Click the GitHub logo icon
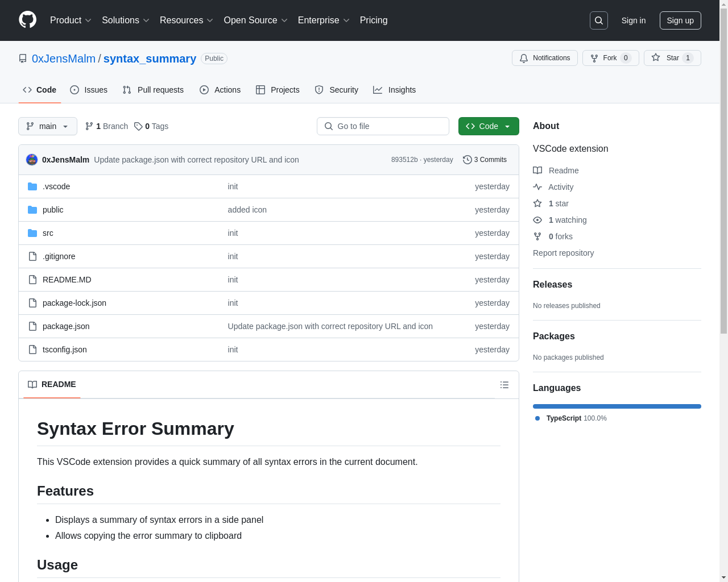Screen dimensions: 728x582 [27, 20]
